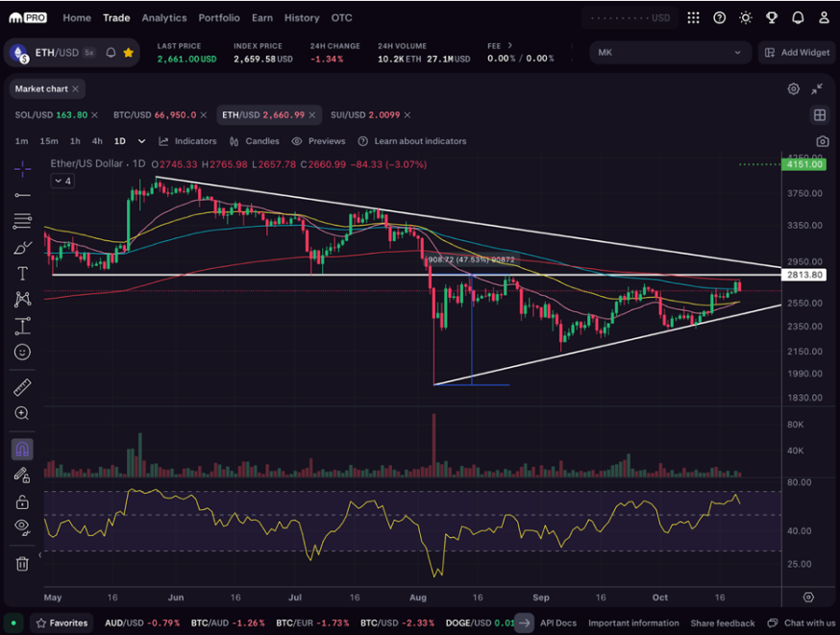Open price alerts bell for ETH/USD

111,53
